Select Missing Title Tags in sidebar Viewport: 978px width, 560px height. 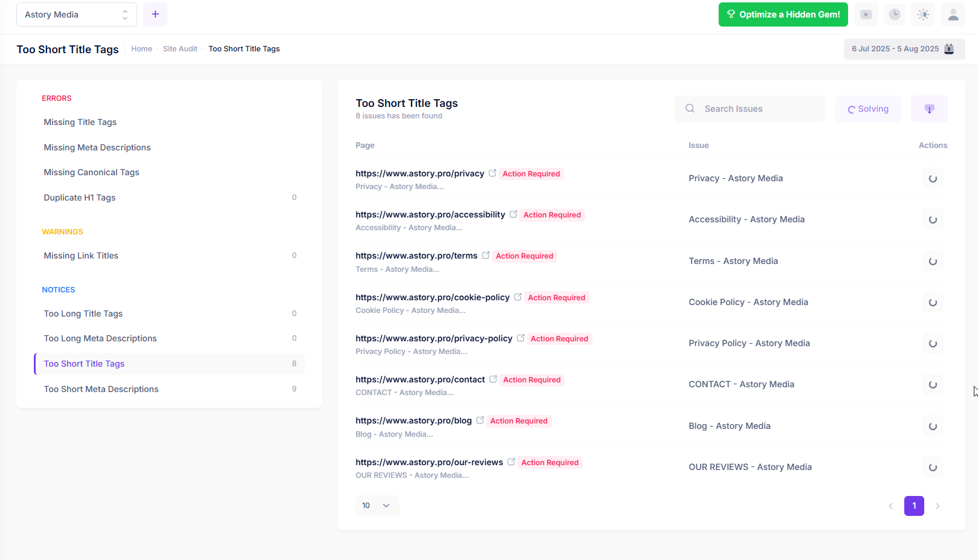click(169, 122)
